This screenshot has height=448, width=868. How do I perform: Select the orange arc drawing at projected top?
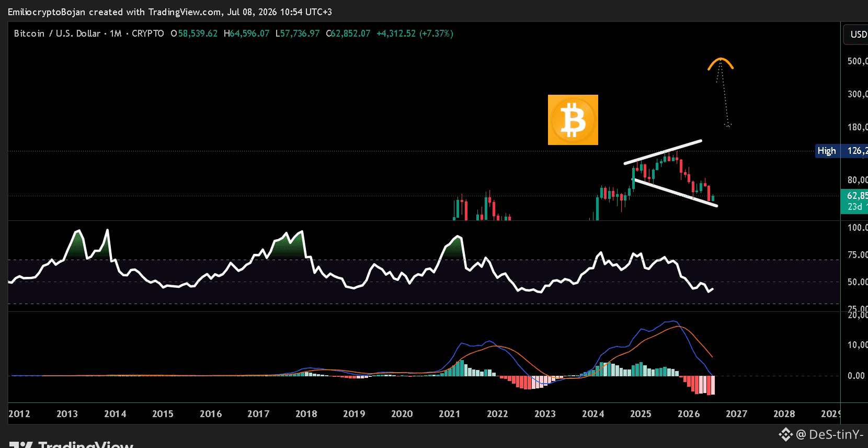pos(721,63)
